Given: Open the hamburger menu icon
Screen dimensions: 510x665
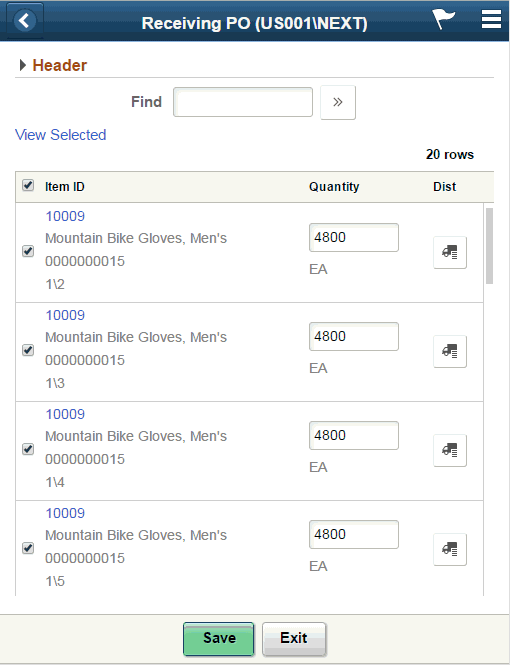Looking at the screenshot, I should coord(491,19).
